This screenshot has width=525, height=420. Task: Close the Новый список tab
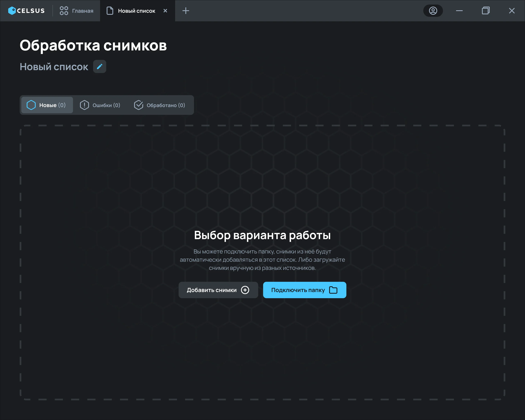point(165,11)
